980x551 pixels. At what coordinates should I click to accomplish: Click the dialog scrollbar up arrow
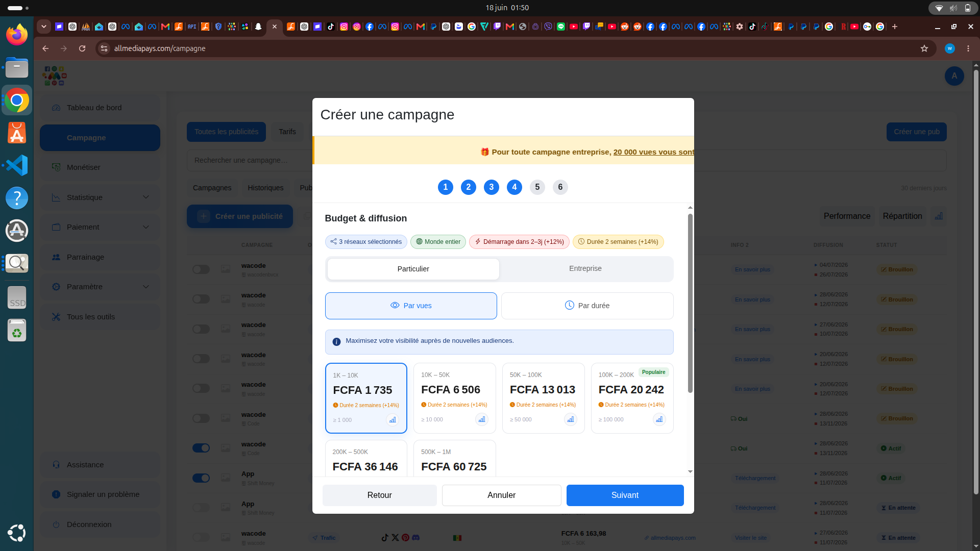pyautogui.click(x=690, y=207)
